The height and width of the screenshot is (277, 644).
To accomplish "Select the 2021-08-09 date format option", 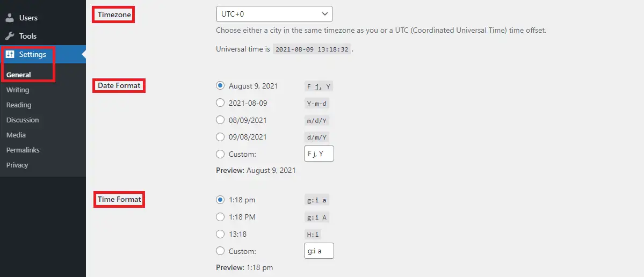I will point(220,103).
